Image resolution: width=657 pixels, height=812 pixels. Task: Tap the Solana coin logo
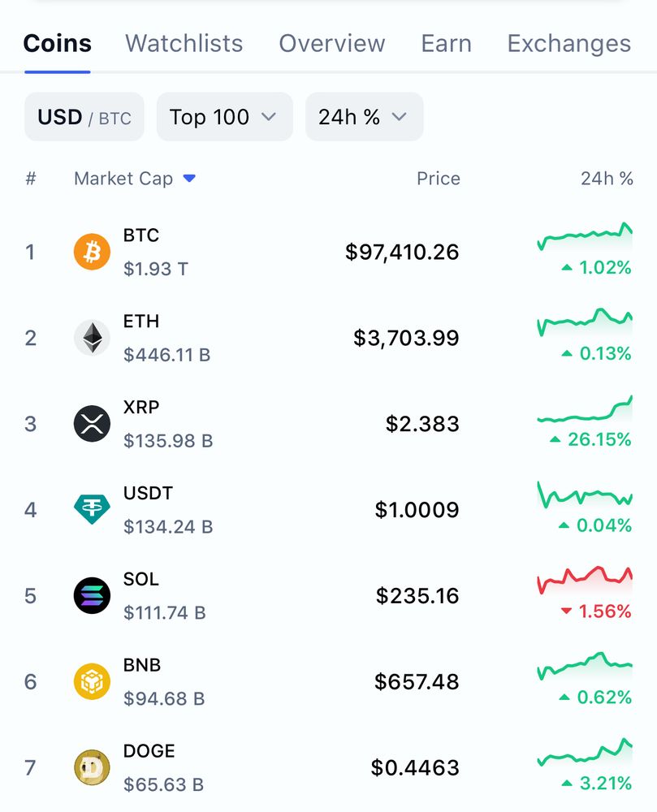92,595
